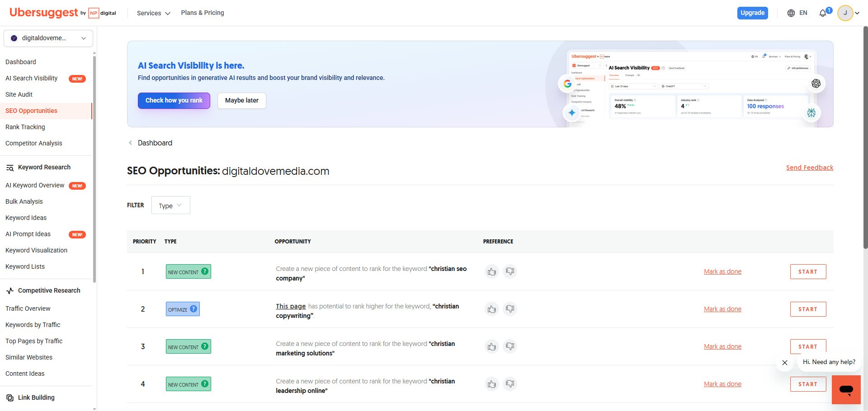Click Check how you rank
The image size is (868, 411).
click(x=174, y=100)
